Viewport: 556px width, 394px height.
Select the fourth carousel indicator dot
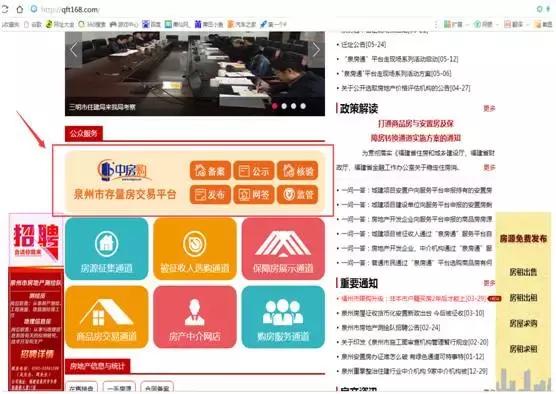(x=303, y=106)
